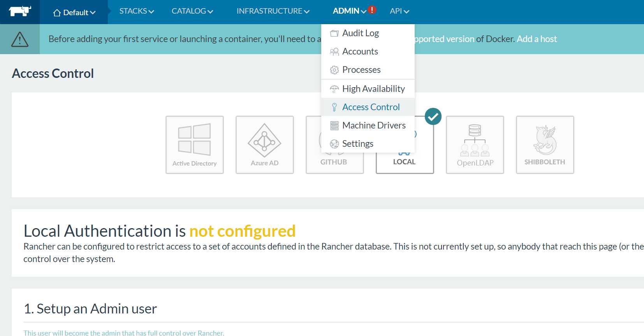Open the Default environment dropdown

coord(74,13)
